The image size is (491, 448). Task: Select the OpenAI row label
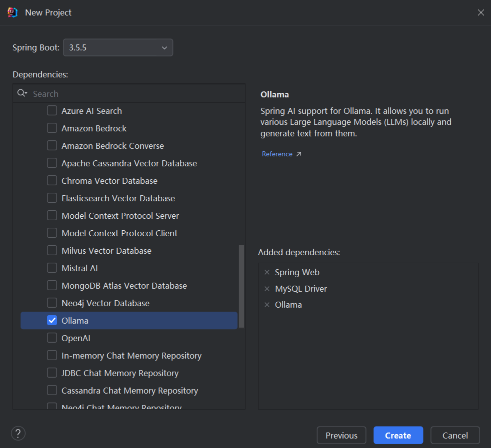[x=76, y=338]
